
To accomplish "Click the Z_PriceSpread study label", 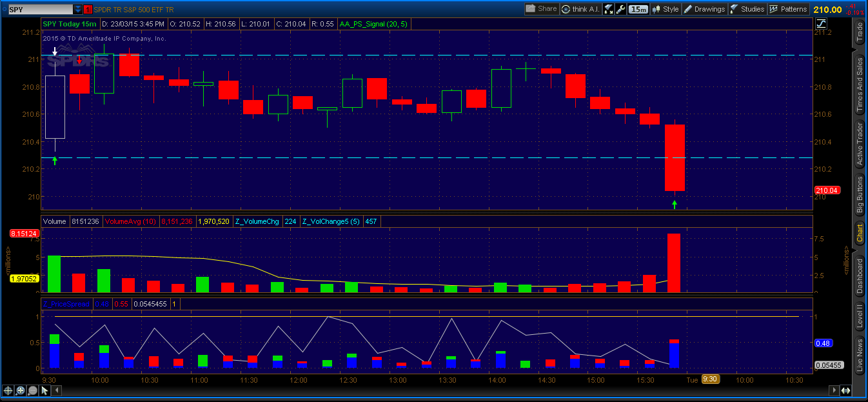I will (66, 303).
